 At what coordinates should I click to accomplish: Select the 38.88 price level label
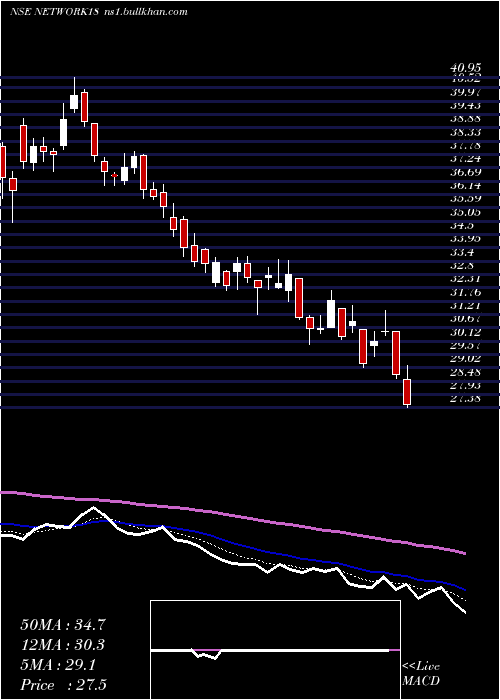click(466, 119)
